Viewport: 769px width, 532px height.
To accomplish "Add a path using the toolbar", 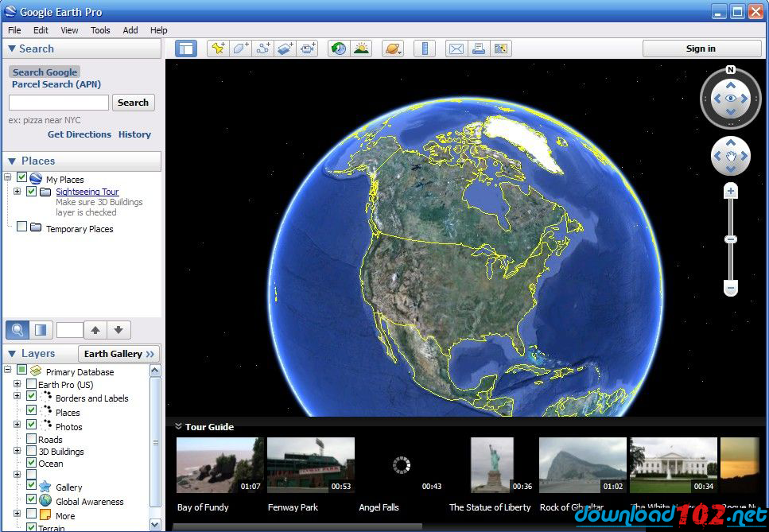I will pos(263,49).
